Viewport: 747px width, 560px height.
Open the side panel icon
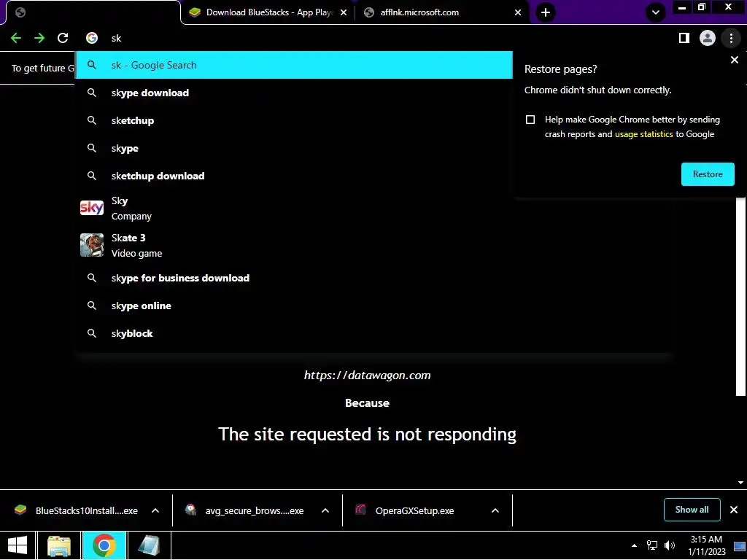pyautogui.click(x=684, y=38)
